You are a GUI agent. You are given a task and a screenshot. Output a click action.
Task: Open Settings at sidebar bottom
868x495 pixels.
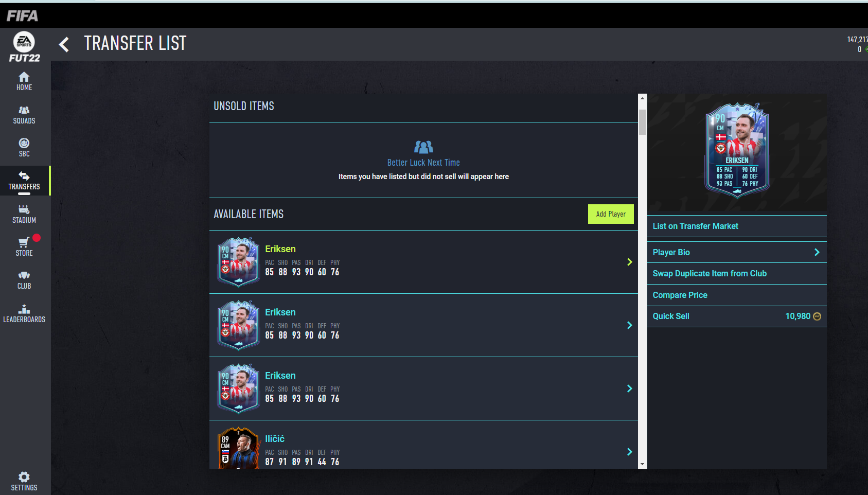coord(24,481)
